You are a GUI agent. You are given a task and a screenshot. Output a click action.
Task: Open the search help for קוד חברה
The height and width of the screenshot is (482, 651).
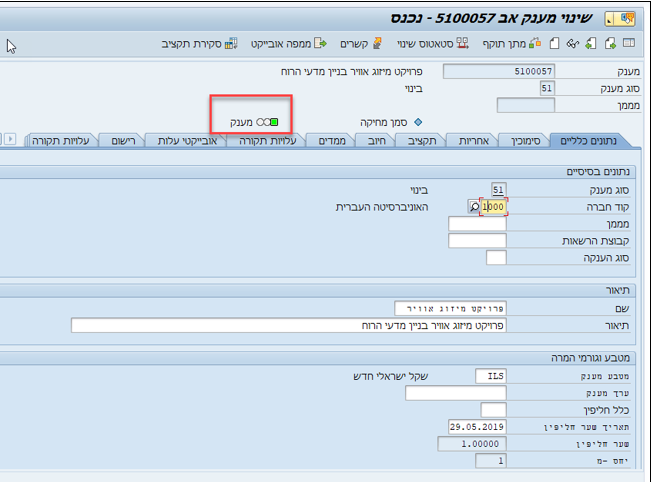click(474, 206)
